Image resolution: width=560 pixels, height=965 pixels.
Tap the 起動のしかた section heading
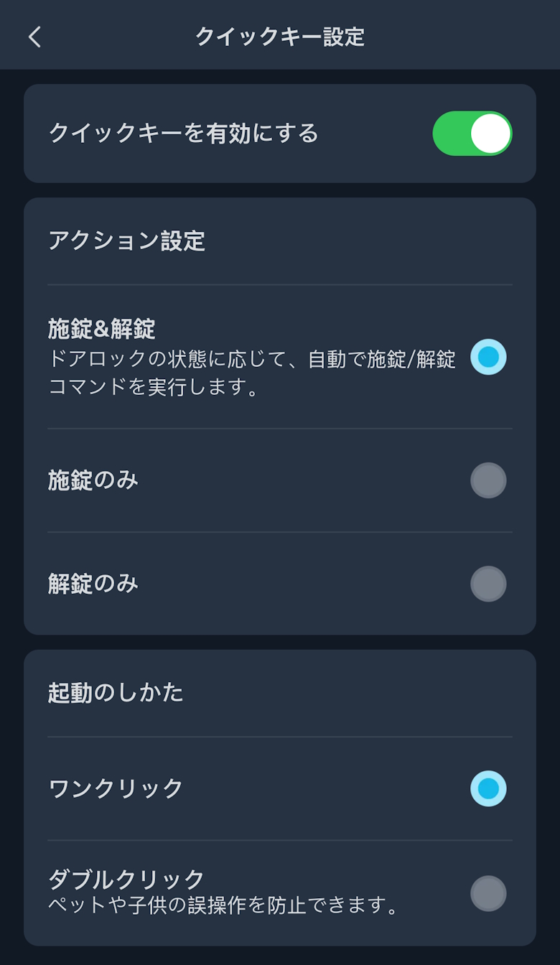(116, 693)
